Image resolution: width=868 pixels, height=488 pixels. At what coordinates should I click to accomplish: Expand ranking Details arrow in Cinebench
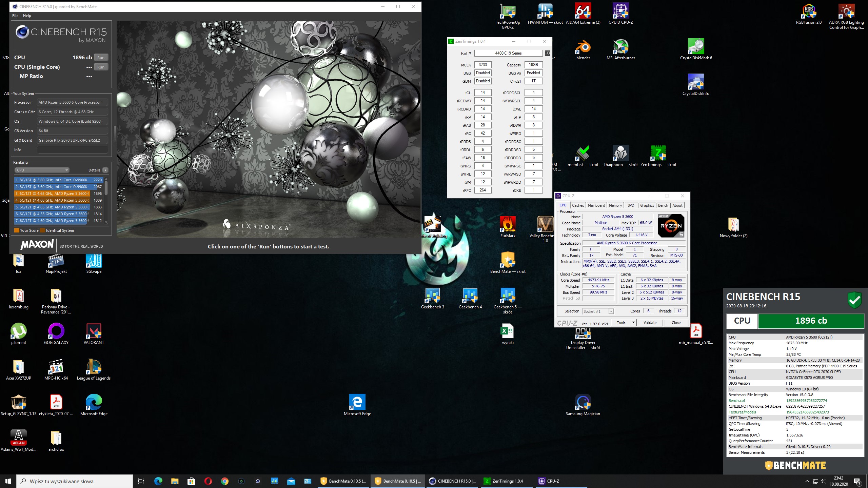[105, 170]
